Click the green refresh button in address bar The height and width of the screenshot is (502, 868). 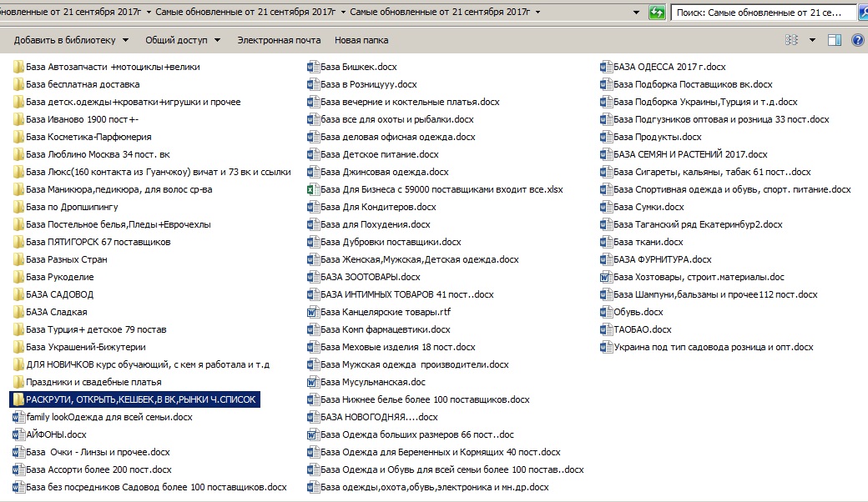657,13
